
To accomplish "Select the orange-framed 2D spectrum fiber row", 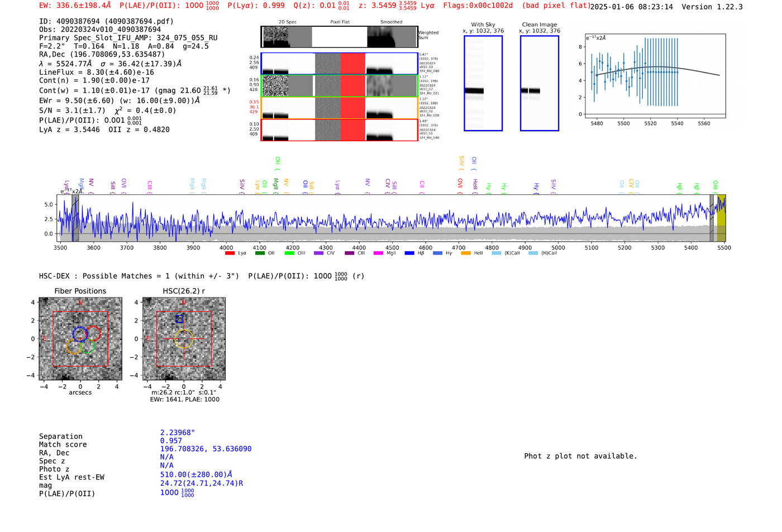I will tap(339, 108).
